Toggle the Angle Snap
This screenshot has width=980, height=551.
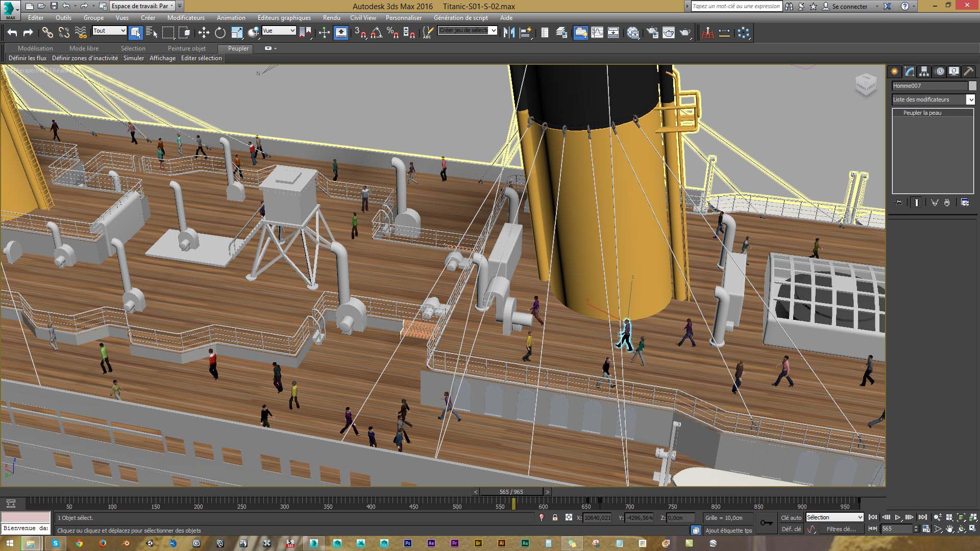(x=377, y=33)
